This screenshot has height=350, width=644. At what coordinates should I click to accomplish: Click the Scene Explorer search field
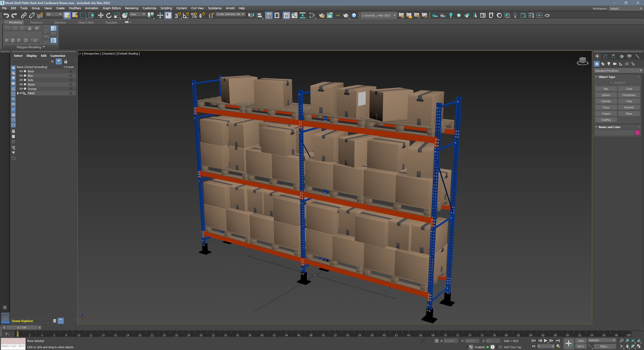[31, 62]
